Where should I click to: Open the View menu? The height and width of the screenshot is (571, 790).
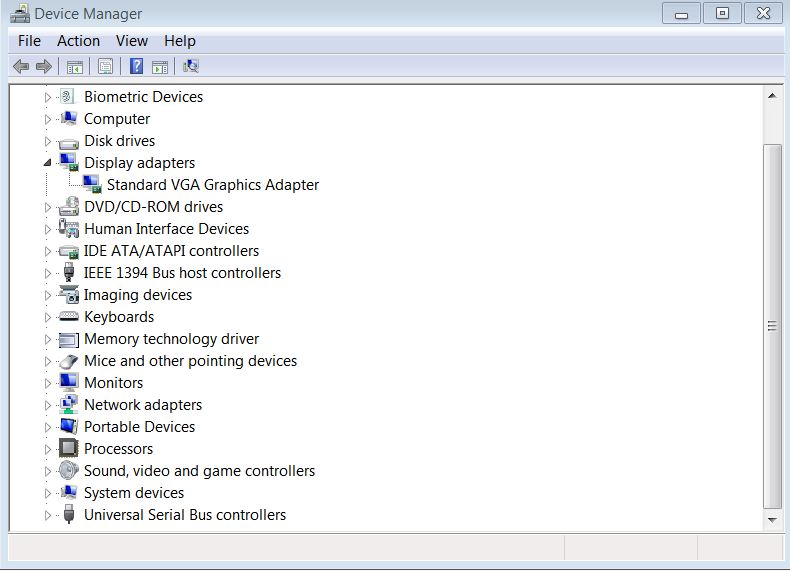click(131, 40)
